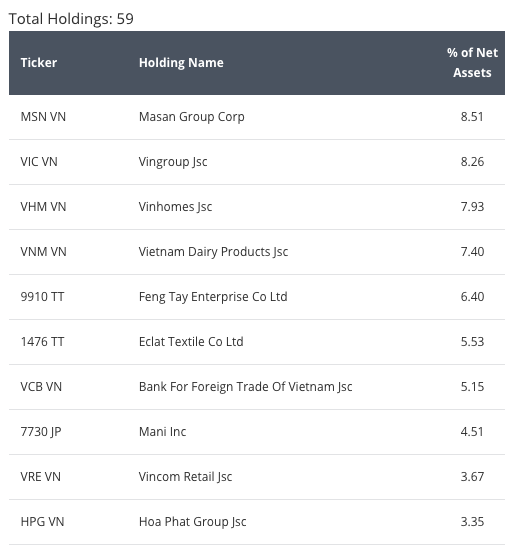
Task: Click the Mani Inc holding
Action: pyautogui.click(x=162, y=432)
